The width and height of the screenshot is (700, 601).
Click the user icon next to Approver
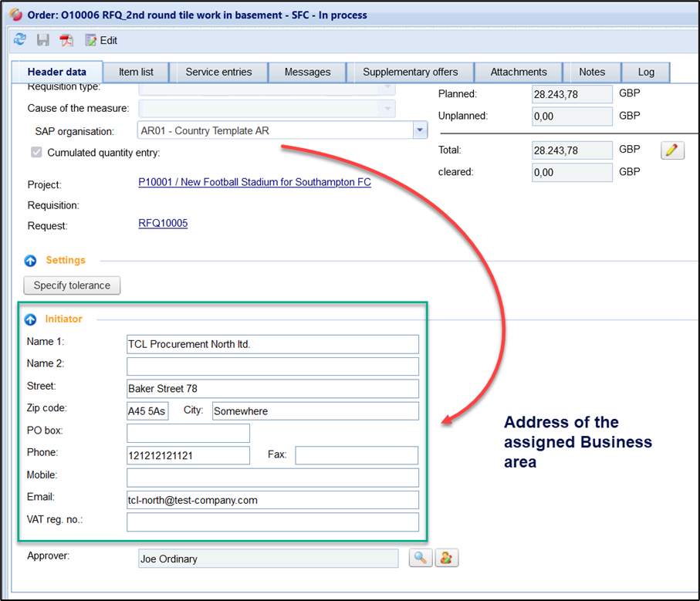[x=446, y=558]
